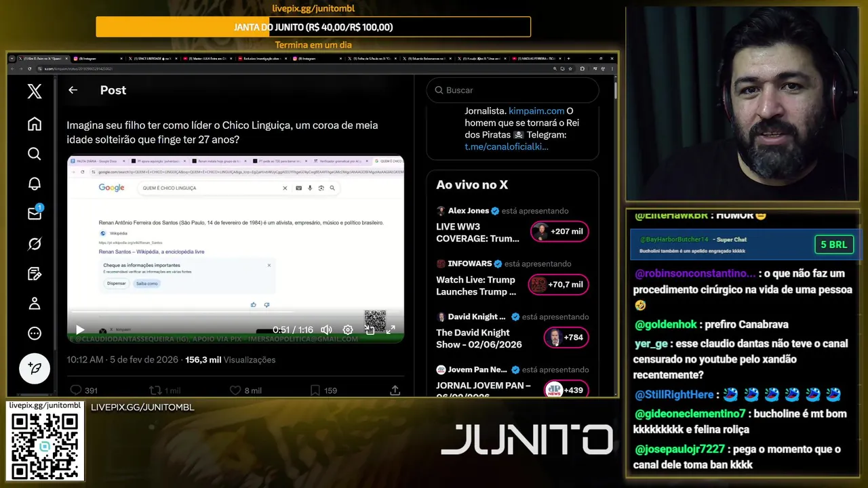Click @josepaulojr7227 chat username

coord(680,449)
